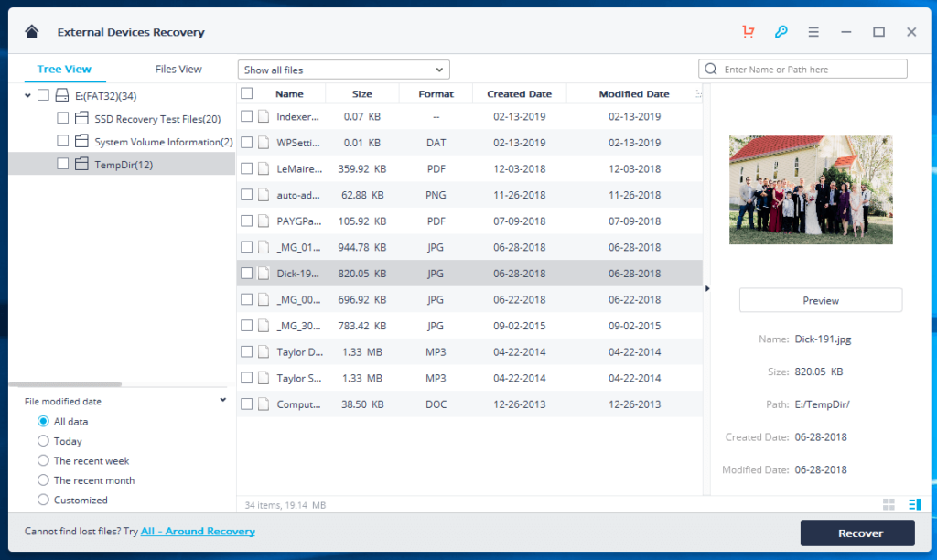The image size is (937, 560).
Task: Click the Recover button
Action: [857, 533]
